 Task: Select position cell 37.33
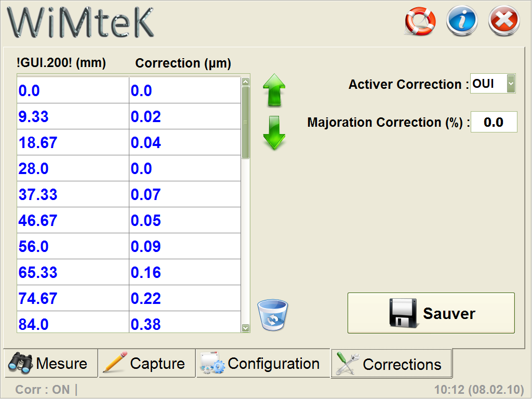coord(73,194)
